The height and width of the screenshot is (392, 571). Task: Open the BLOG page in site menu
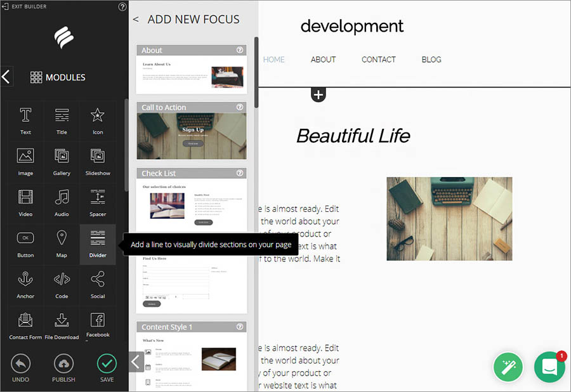coord(431,60)
